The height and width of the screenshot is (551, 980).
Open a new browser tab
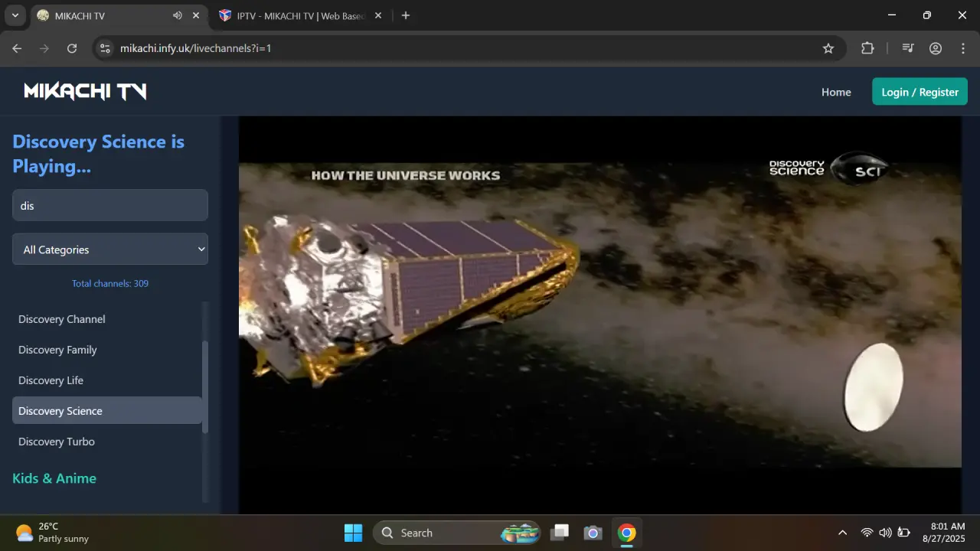406,15
